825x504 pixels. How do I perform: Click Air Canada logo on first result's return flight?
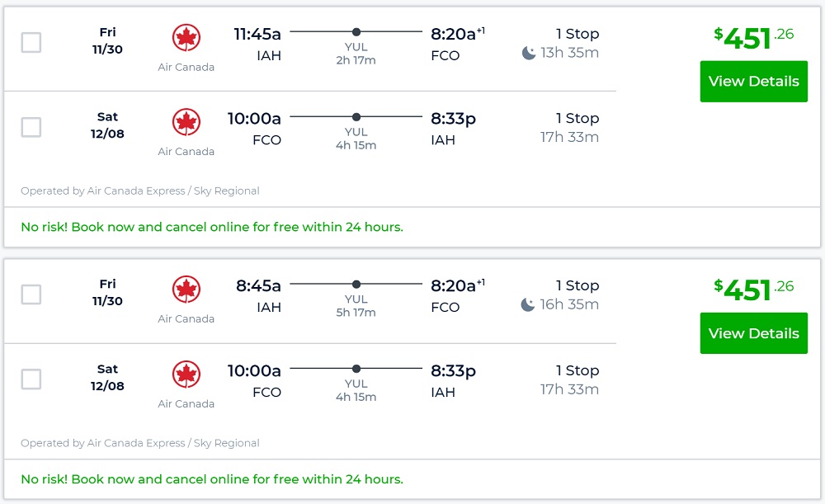point(186,122)
